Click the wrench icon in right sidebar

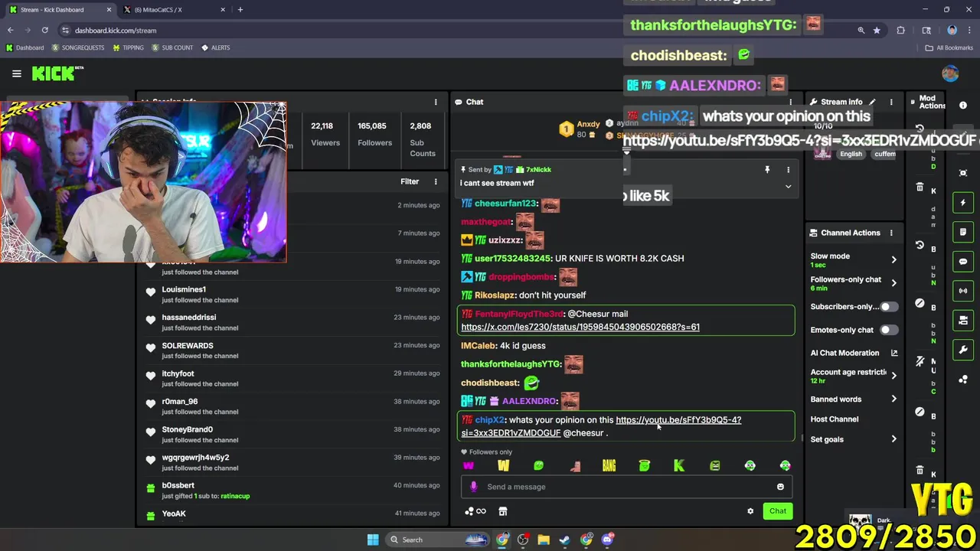tap(963, 350)
